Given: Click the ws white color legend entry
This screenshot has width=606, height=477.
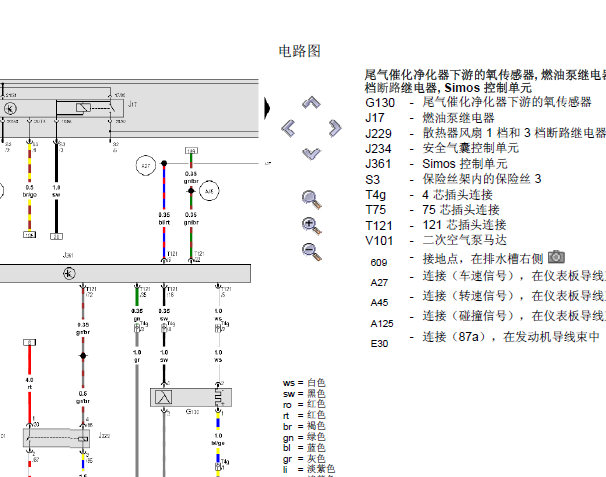Looking at the screenshot, I should pos(304,383).
